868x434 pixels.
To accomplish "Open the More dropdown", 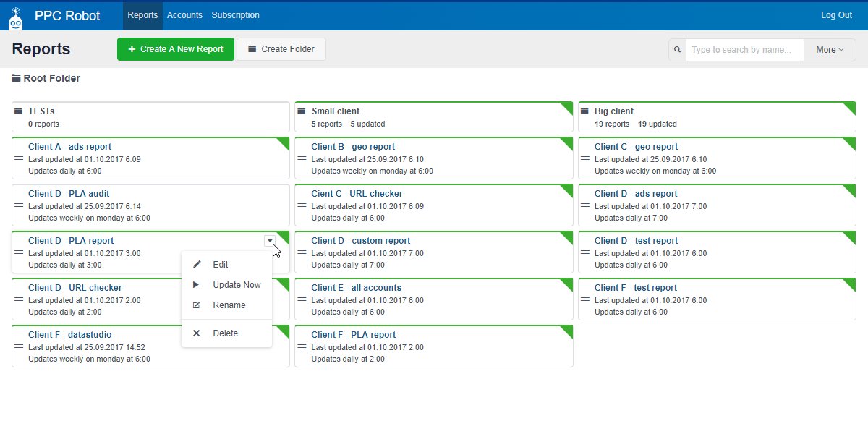I will (830, 50).
